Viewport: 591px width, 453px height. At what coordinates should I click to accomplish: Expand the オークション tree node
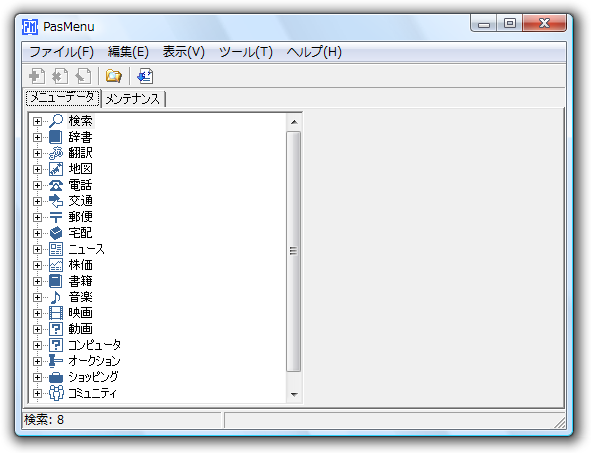tap(37, 361)
